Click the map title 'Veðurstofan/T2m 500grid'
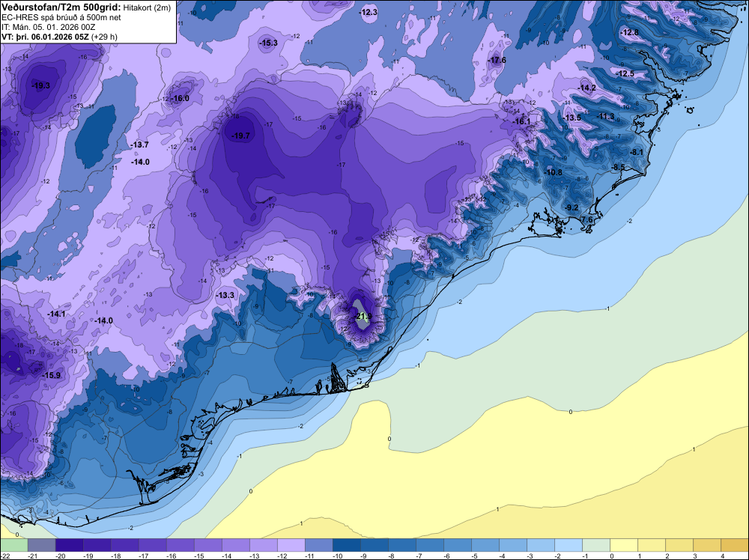749x560 pixels. [61, 7]
